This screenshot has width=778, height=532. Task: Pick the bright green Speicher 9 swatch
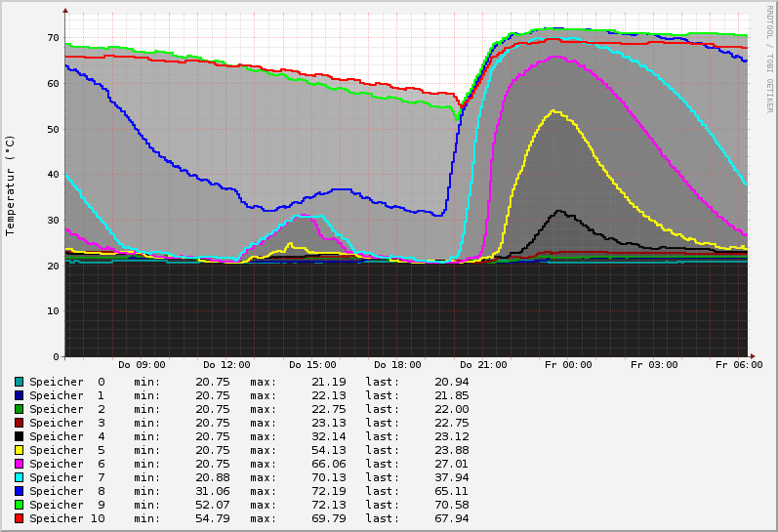coord(19,505)
